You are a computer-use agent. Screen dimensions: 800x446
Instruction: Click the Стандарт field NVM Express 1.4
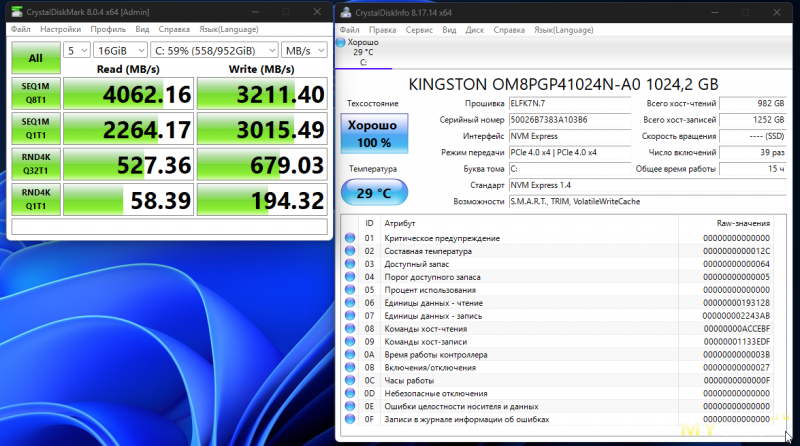647,185
